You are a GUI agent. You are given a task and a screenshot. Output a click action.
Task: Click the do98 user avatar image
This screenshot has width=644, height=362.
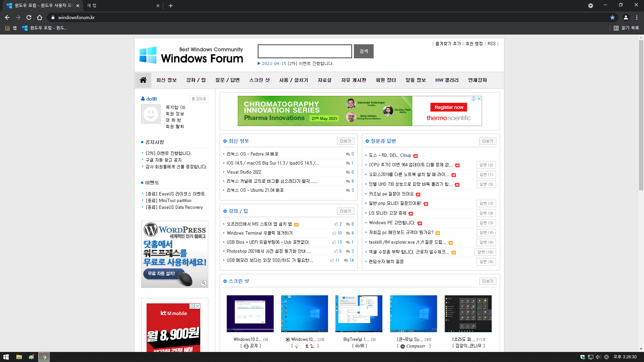tap(151, 114)
